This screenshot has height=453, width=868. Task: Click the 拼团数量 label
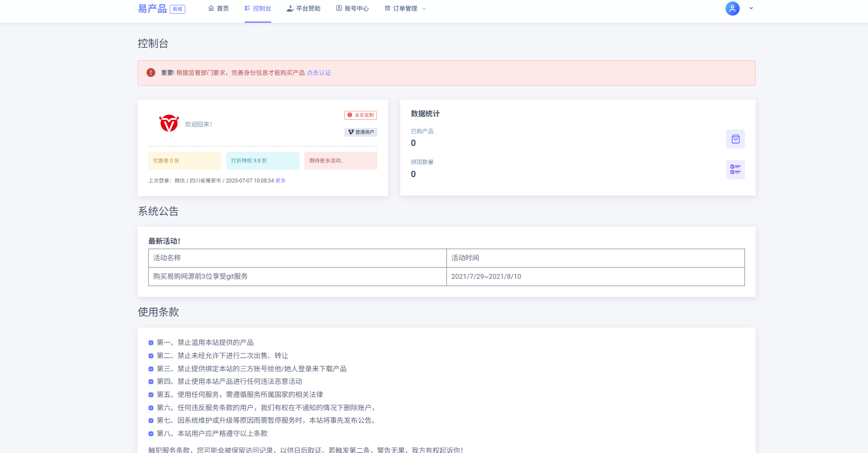(x=422, y=162)
